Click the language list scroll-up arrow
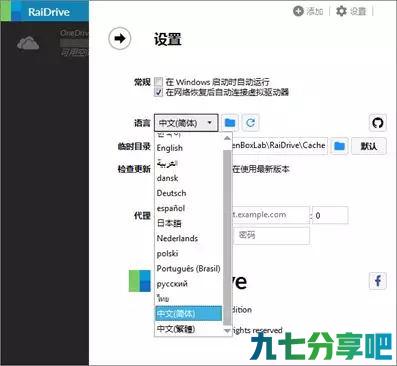 pos(227,138)
